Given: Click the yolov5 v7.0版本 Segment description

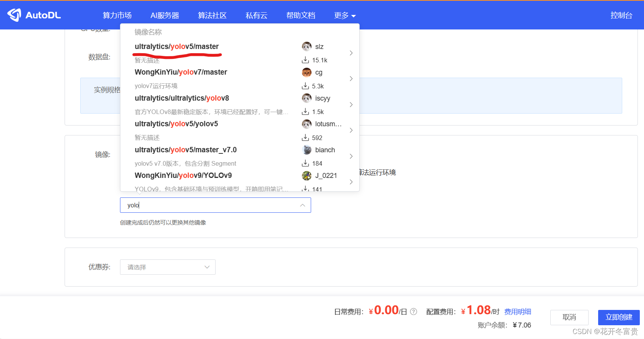Looking at the screenshot, I should 185,163.
